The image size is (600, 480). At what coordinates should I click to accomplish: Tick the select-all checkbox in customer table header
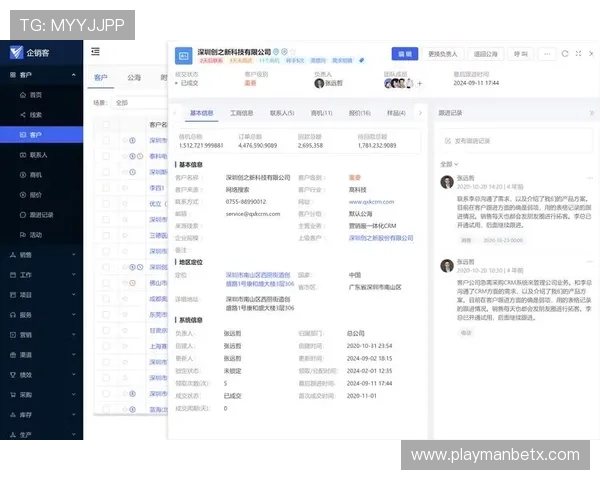[x=106, y=124]
